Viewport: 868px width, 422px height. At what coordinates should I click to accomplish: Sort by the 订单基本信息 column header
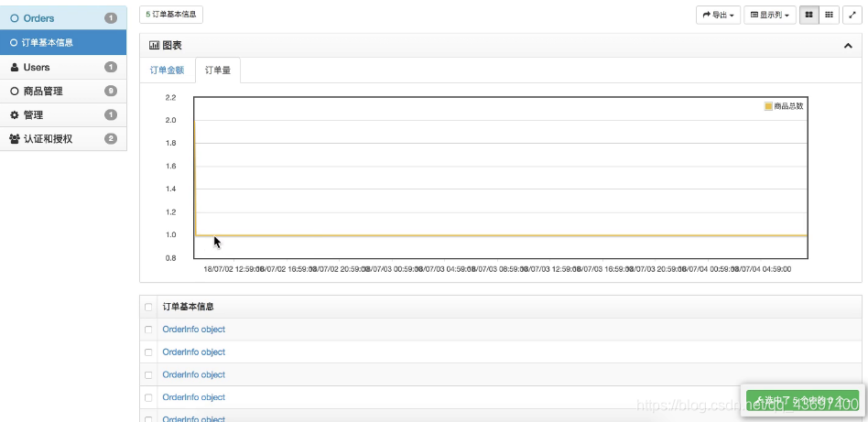[189, 307]
